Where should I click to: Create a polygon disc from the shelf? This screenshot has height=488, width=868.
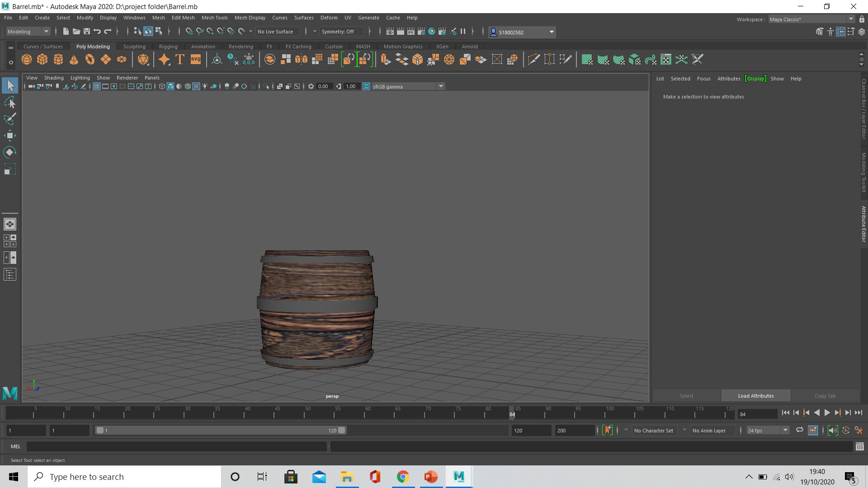point(122,59)
